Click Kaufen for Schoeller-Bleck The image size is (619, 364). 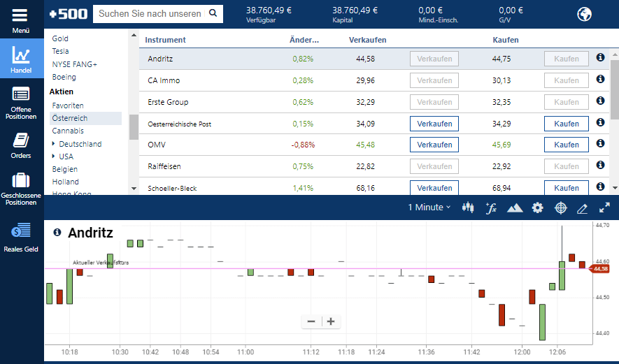[x=567, y=188]
